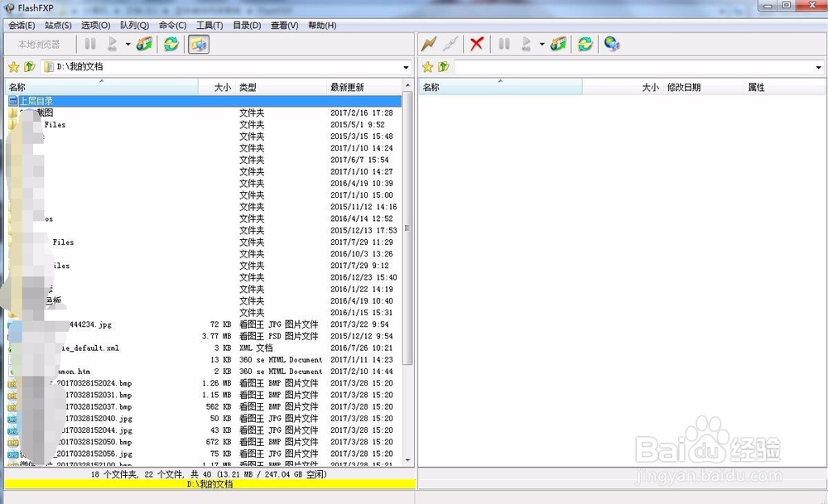Click the 本地浏览器 button
The height and width of the screenshot is (504, 828).
tap(39, 45)
